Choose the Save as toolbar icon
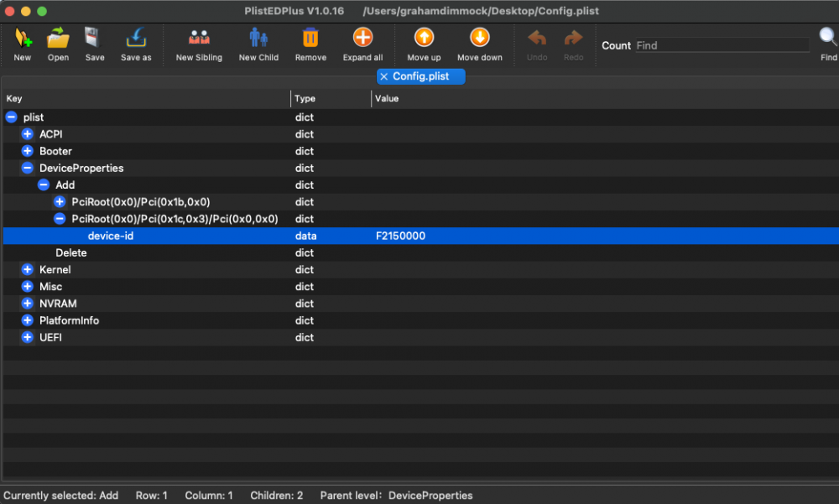 pyautogui.click(x=136, y=39)
